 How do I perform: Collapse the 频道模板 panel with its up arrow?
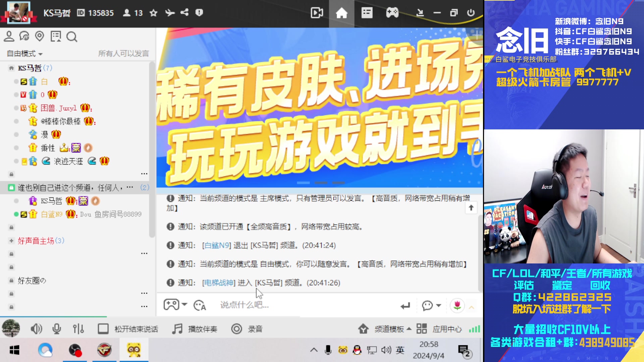click(409, 329)
